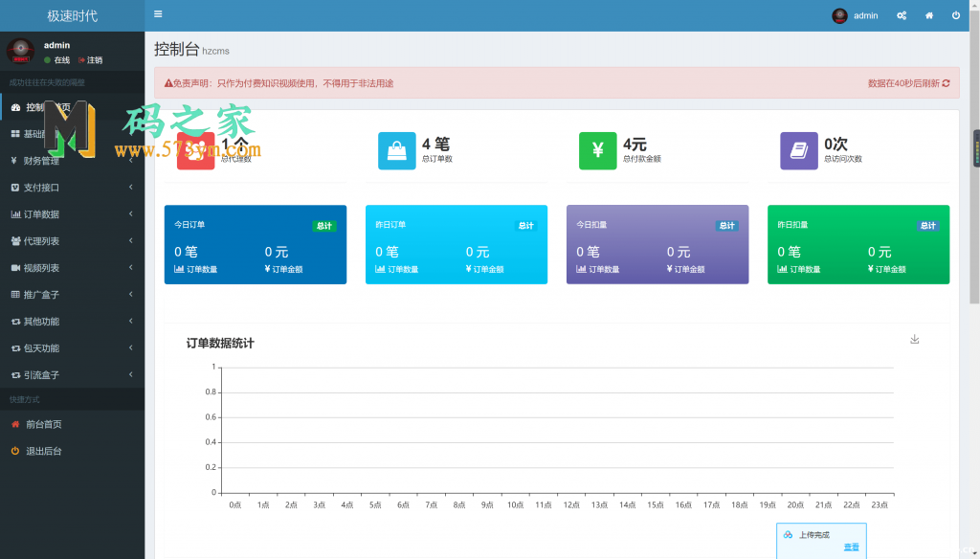Click the purple book 总访问次数 icon
The image size is (980, 559).
799,150
